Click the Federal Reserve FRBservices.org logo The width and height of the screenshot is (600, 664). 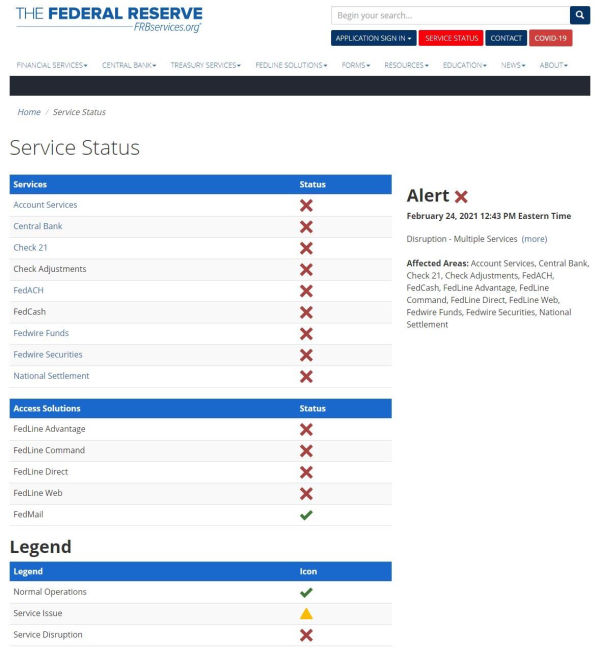109,19
